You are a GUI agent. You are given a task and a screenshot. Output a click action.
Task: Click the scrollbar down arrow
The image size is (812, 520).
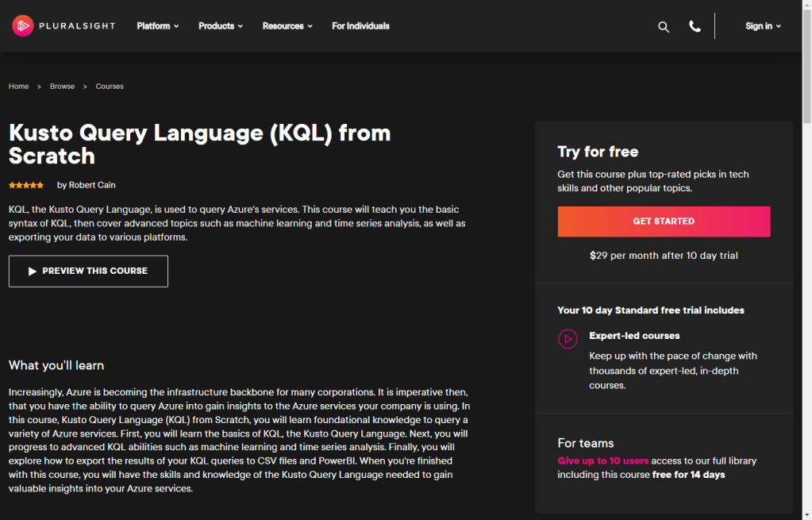click(x=806, y=514)
